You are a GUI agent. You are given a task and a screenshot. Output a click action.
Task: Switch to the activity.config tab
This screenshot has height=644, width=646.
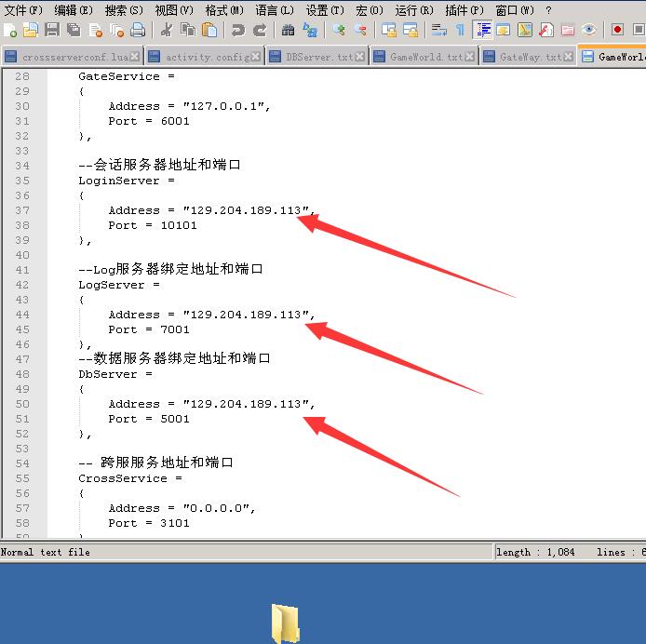[x=207, y=57]
